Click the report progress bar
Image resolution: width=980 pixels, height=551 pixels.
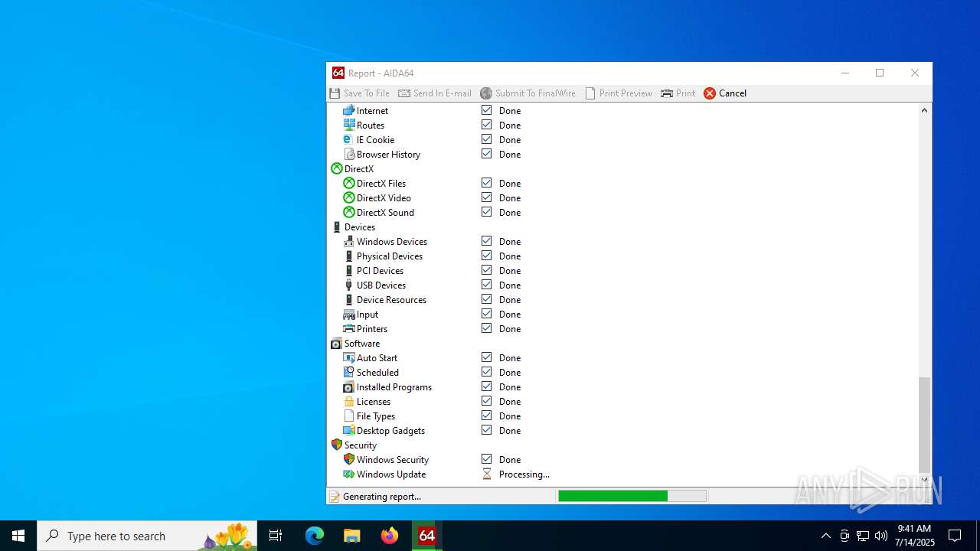(x=632, y=497)
